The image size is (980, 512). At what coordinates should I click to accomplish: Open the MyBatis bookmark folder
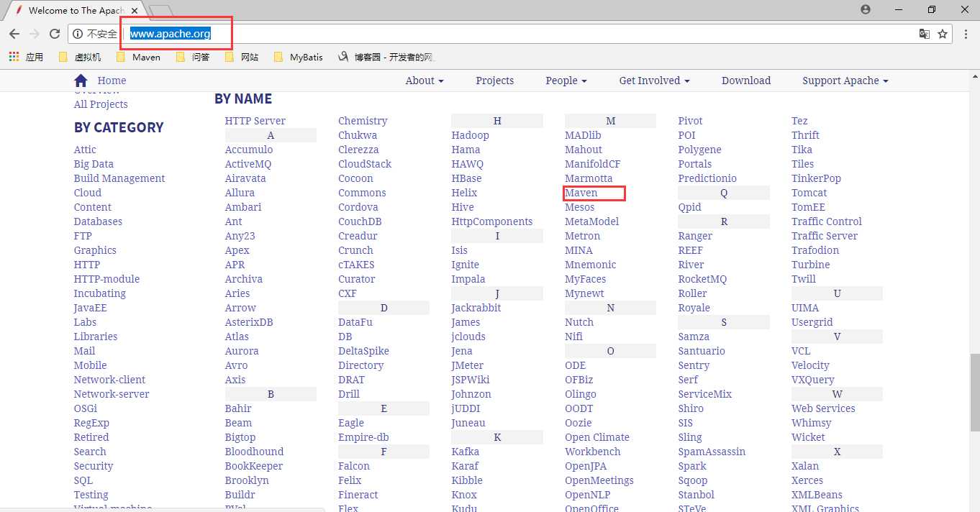299,57
